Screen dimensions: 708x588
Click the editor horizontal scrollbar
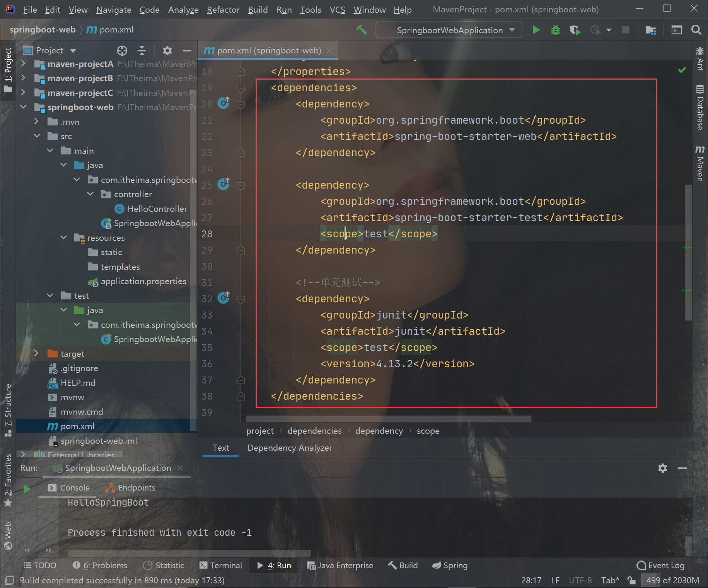[388, 419]
